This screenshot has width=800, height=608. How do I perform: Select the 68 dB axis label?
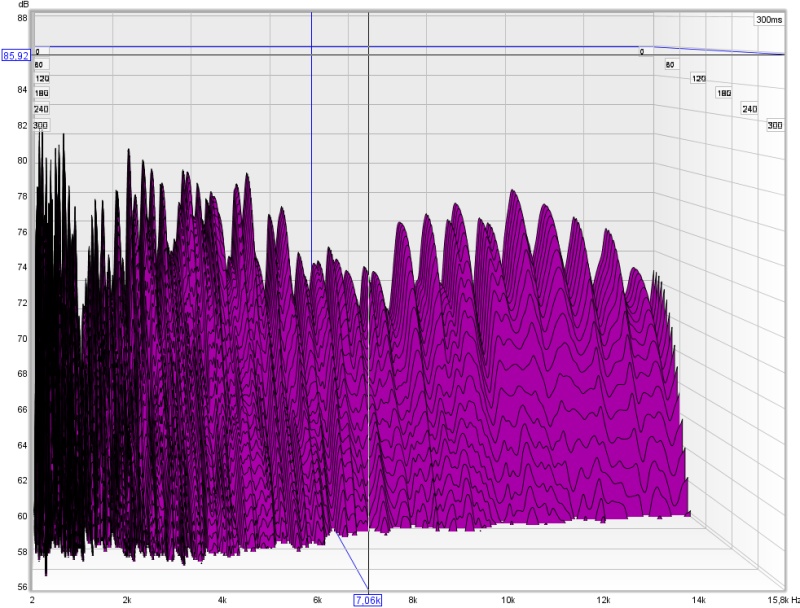click(x=22, y=374)
